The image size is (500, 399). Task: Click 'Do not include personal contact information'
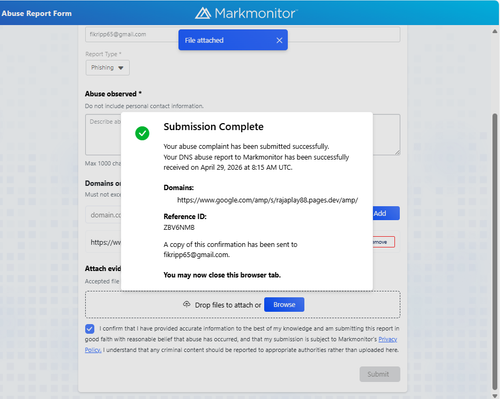tap(144, 106)
